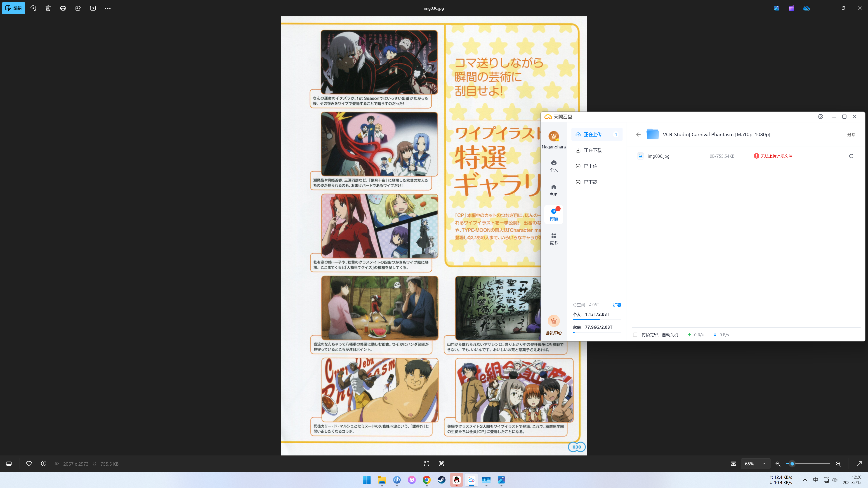Click the 扩容 expand storage link

617,305
